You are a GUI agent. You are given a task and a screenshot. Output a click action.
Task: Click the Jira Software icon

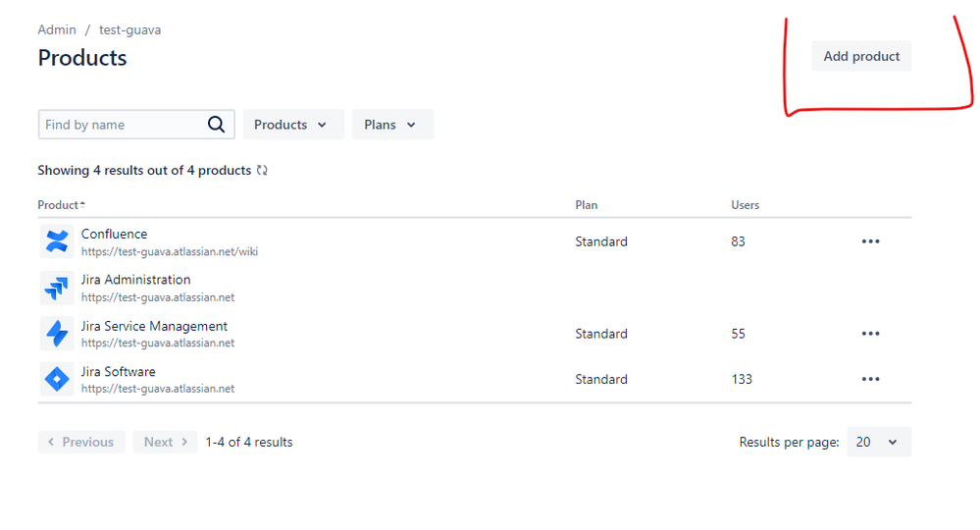58,379
